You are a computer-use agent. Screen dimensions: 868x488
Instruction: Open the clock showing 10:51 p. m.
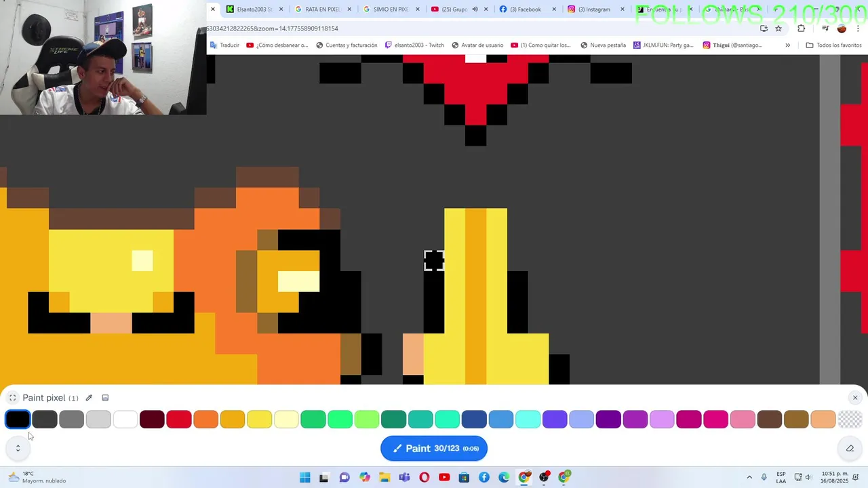pos(835,477)
